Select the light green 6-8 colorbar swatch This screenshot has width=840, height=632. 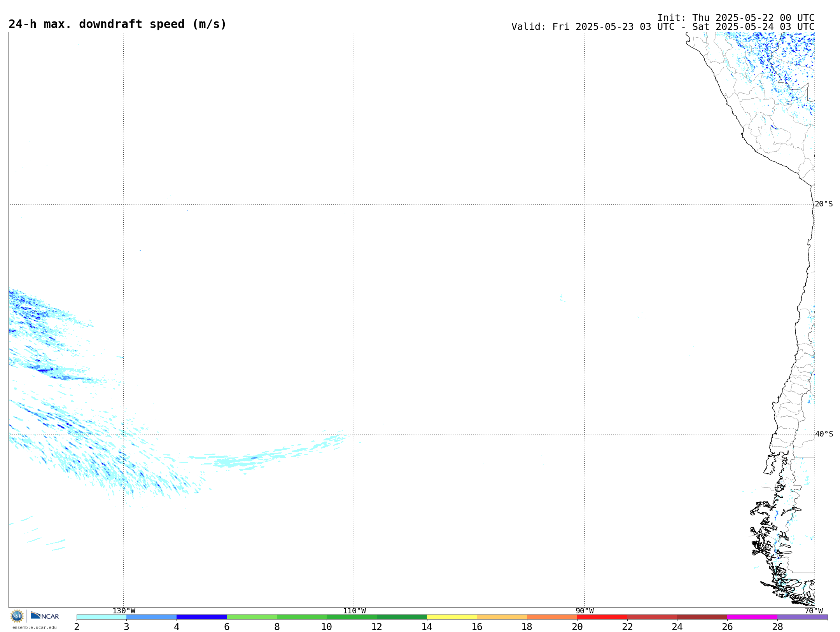point(252,617)
